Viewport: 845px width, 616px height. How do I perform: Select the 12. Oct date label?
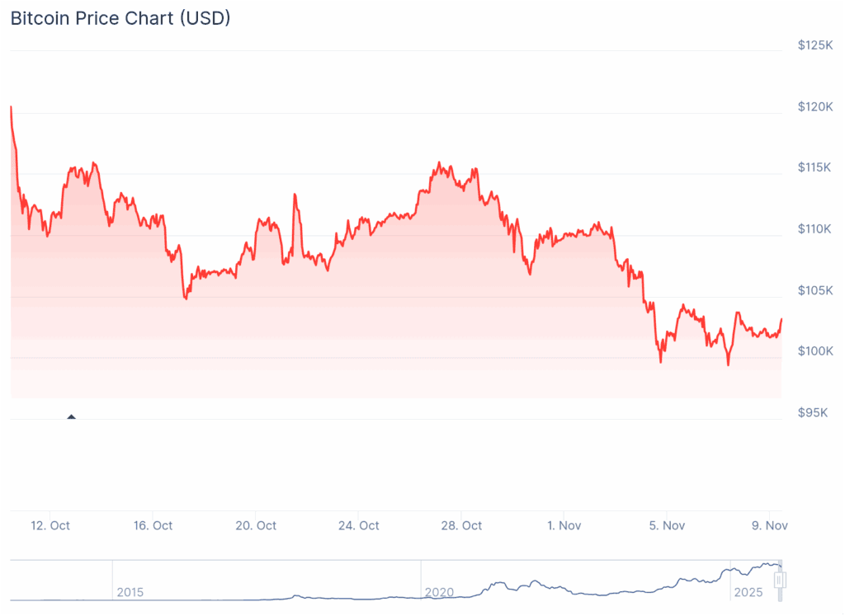(49, 525)
